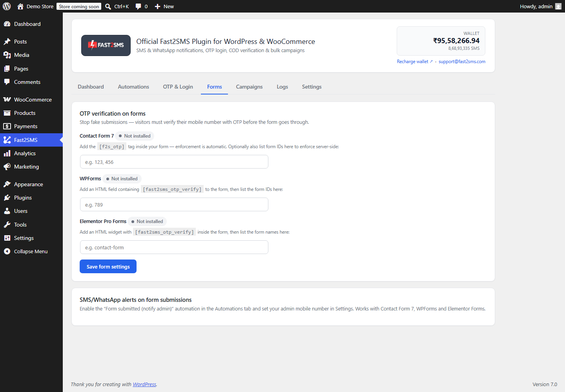Go to the Plugins menu label
The height and width of the screenshot is (392, 565).
coord(23,198)
